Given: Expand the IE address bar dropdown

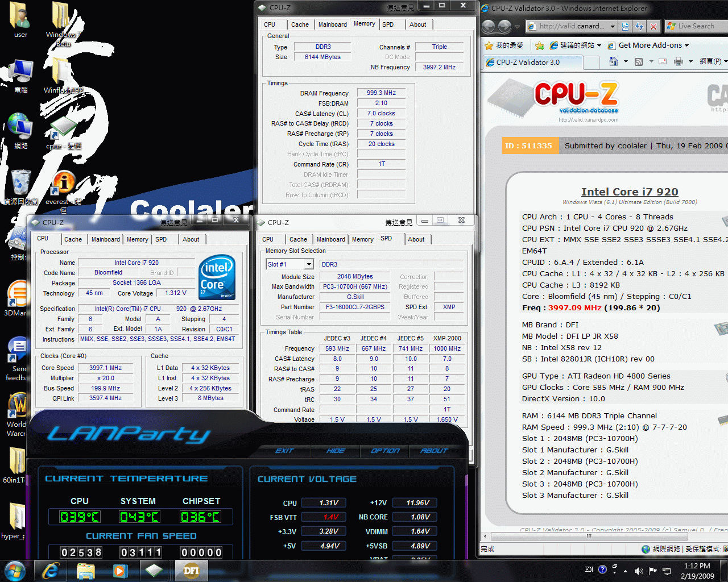Looking at the screenshot, I should (613, 26).
